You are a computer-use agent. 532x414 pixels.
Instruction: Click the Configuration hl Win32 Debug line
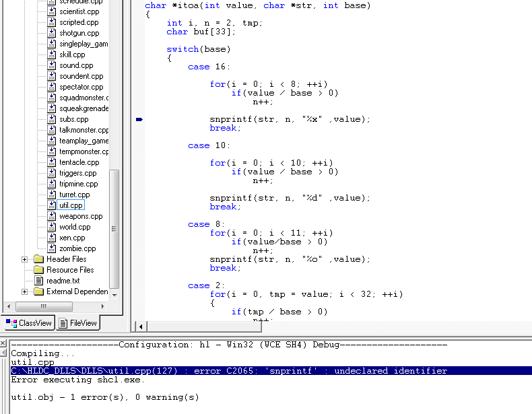coord(229,345)
